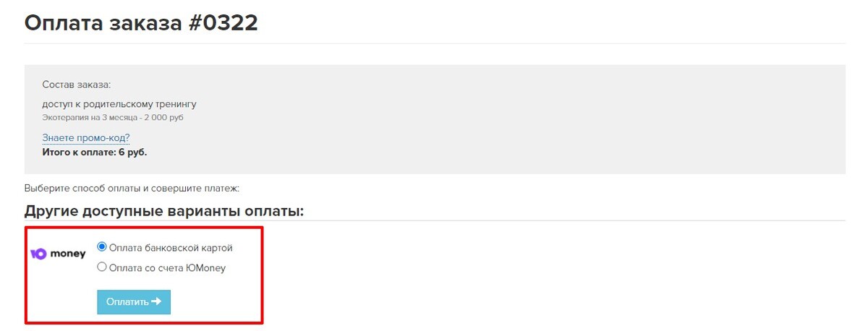Open the 'Знаете промо-код?' link

86,138
